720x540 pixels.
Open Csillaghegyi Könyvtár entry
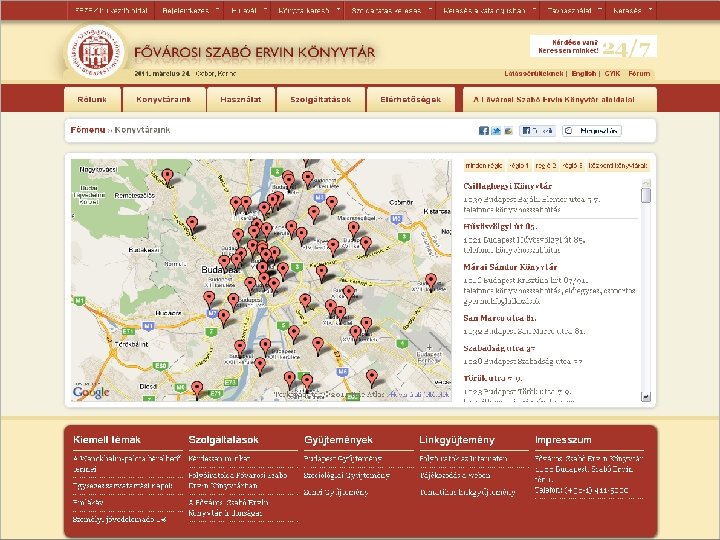click(507, 186)
